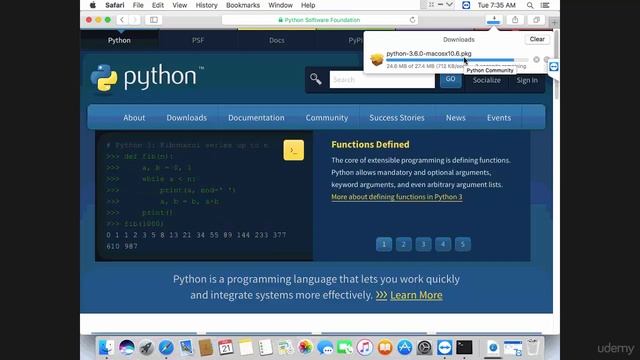Click the python.org search field
Viewport: 640px width, 360px height.
(x=382, y=79)
